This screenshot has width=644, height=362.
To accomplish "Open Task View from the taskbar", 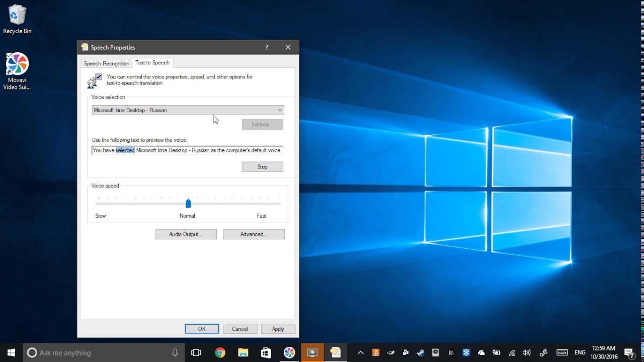I will tap(196, 352).
